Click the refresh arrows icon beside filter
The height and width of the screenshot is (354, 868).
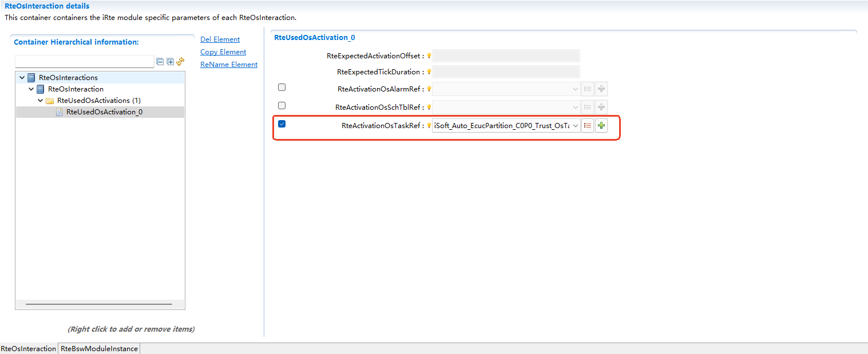pos(180,61)
